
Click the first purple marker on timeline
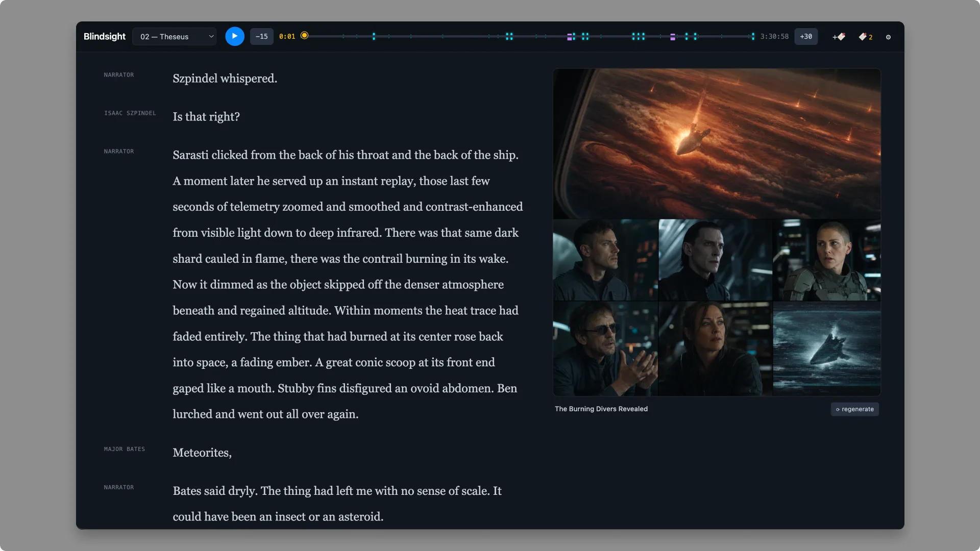570,37
